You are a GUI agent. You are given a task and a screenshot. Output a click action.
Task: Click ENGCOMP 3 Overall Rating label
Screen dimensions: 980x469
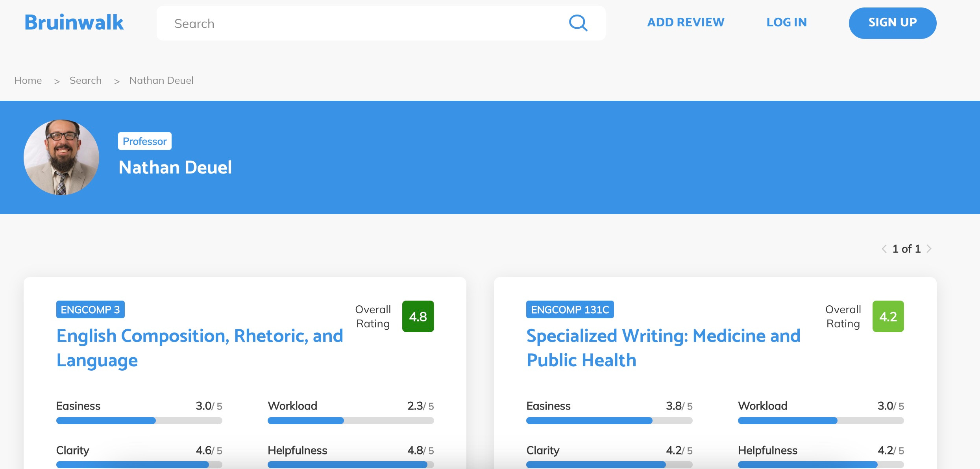coord(373,316)
